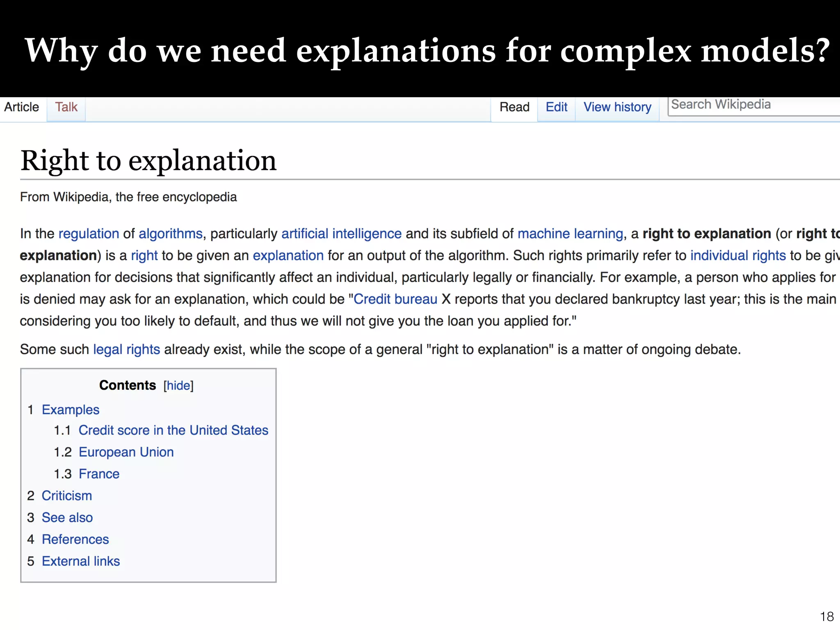This screenshot has height=630, width=840.
Task: Jump to See also section
Action: pos(67,517)
